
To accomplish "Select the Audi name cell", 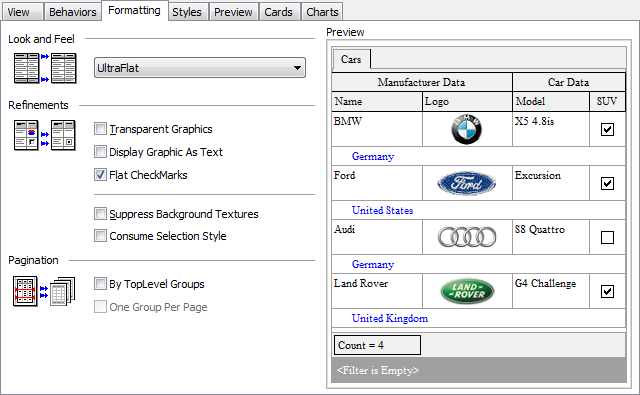I will coord(377,237).
